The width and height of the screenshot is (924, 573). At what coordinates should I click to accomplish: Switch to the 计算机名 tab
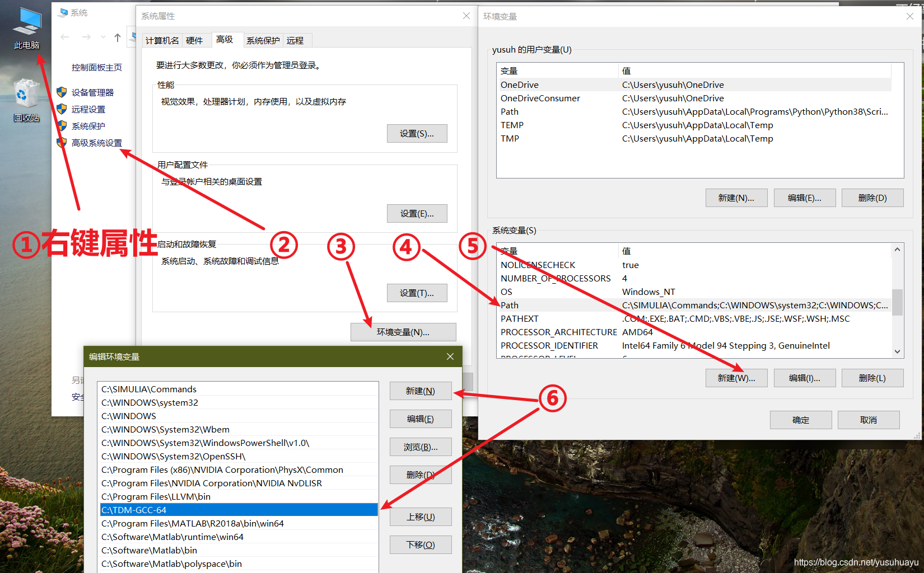tap(162, 40)
